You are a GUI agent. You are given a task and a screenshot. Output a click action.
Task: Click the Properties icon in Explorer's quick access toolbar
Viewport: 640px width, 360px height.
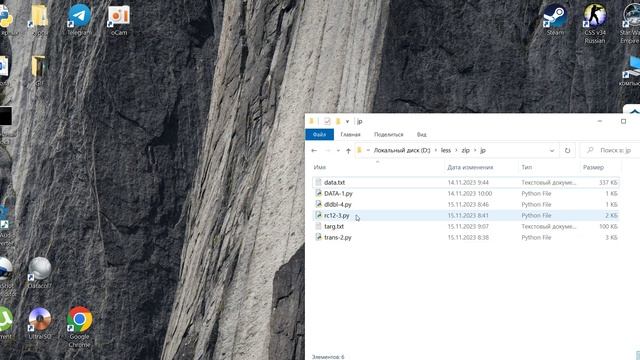(327, 121)
